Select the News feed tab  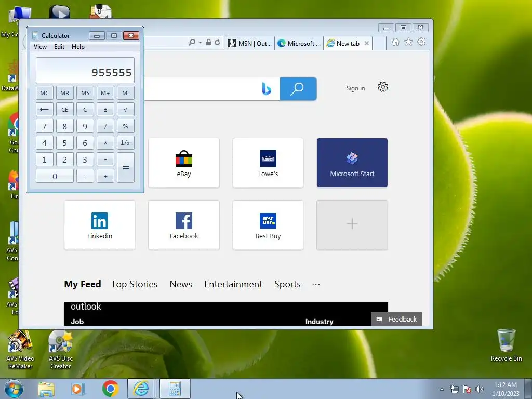(x=181, y=284)
